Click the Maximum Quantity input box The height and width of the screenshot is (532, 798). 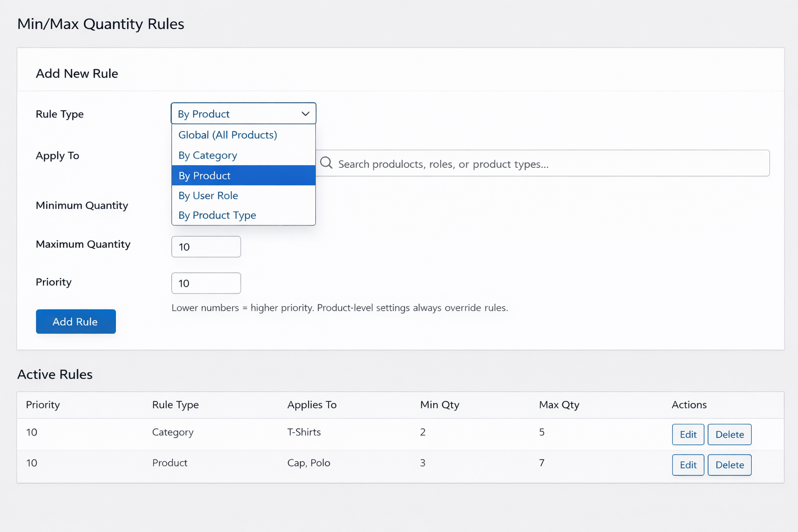206,247
